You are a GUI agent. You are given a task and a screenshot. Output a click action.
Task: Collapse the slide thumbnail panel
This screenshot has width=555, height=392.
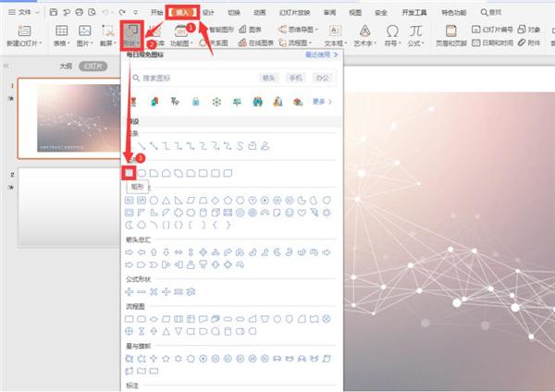pos(6,66)
